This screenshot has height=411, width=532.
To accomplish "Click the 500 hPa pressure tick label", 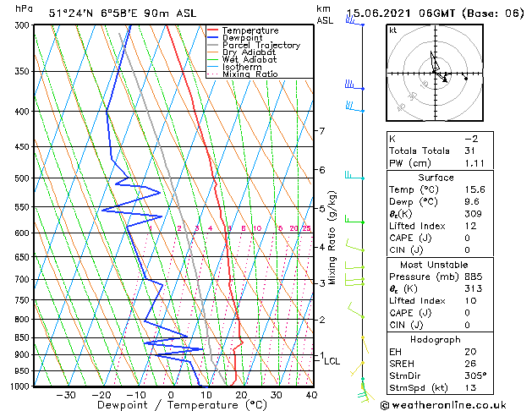I will [24, 178].
